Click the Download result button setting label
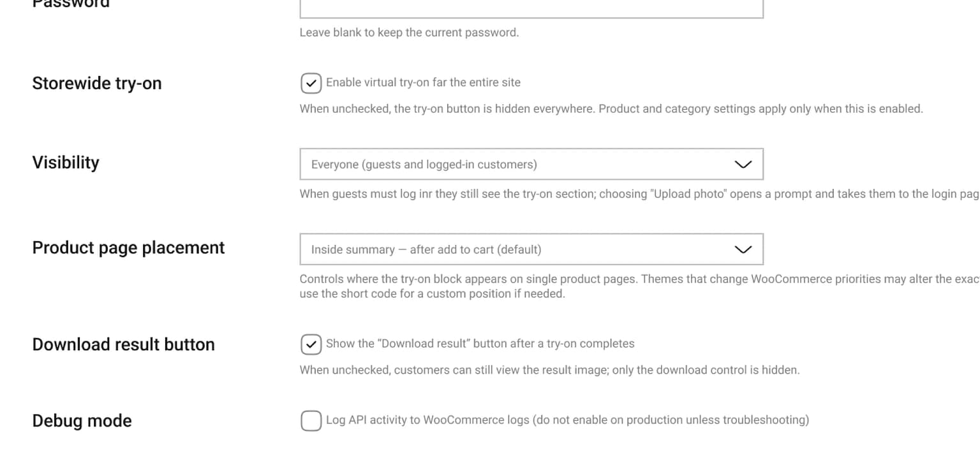The height and width of the screenshot is (458, 980). [x=123, y=344]
